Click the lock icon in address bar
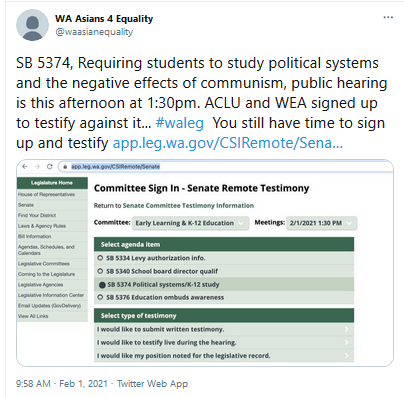Viewport: 404px width, 397px height. (x=65, y=167)
